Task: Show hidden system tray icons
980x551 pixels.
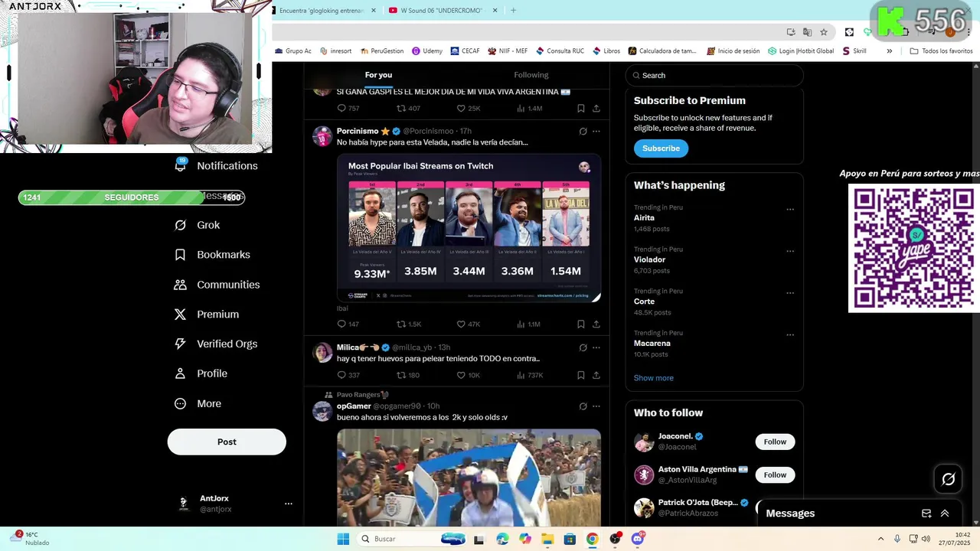Action: pos(880,539)
